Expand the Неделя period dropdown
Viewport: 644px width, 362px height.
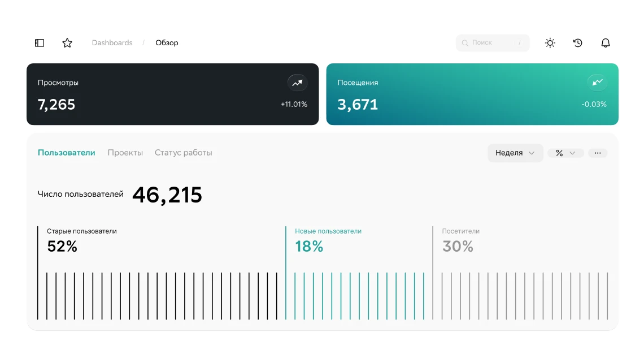pyautogui.click(x=515, y=153)
